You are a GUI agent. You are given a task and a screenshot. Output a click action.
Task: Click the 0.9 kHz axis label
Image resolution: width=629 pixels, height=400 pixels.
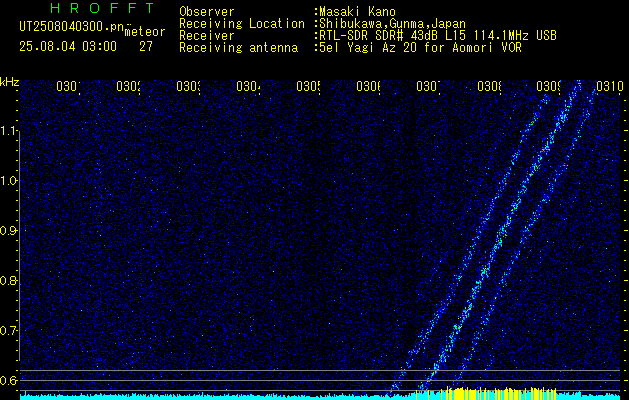point(9,231)
